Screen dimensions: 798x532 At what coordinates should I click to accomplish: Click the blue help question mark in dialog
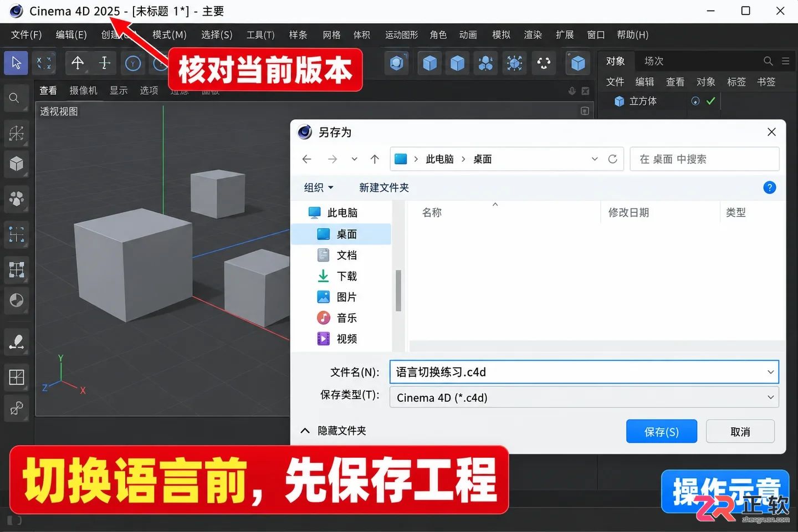coord(769,187)
